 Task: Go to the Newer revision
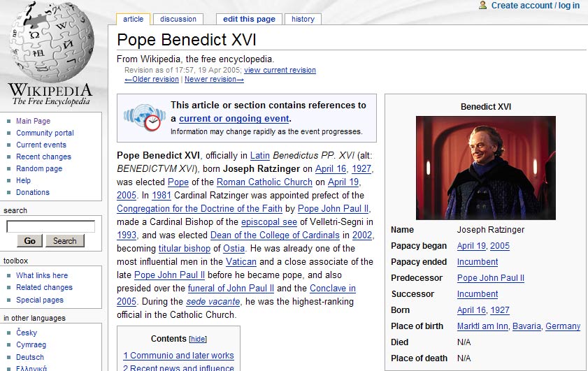tap(214, 79)
